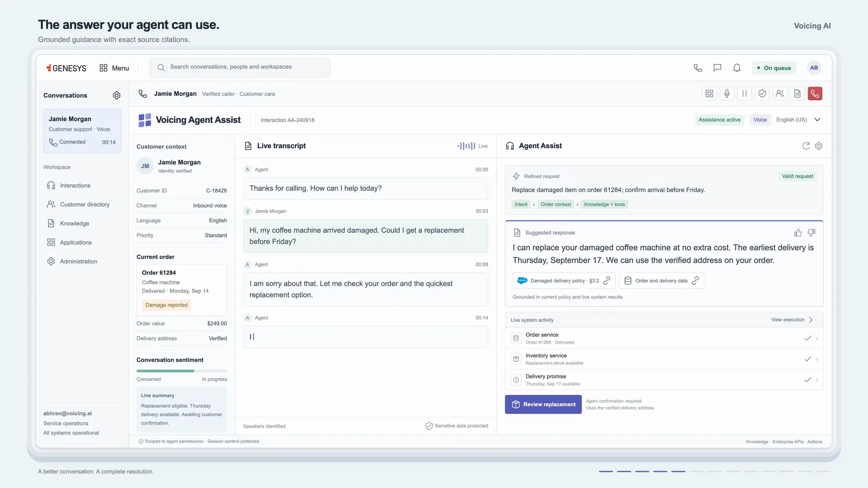868x488 pixels.
Task: Open the Menu grid button
Action: tap(114, 68)
